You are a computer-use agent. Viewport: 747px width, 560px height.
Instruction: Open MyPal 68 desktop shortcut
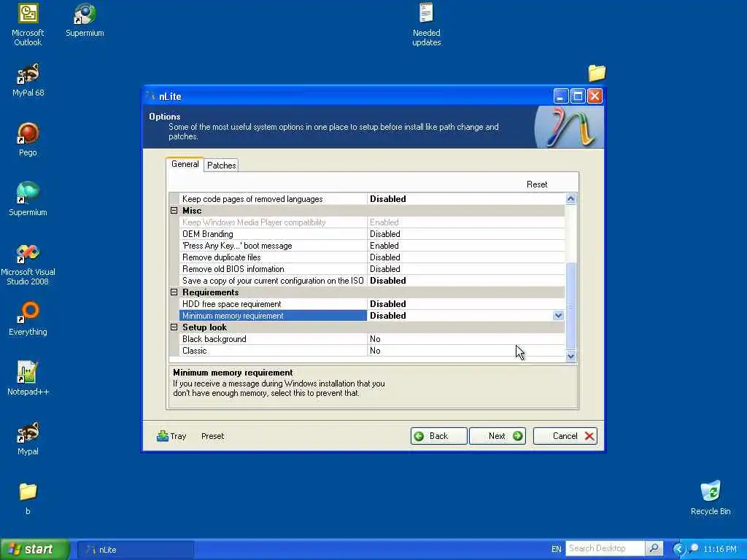click(x=28, y=79)
